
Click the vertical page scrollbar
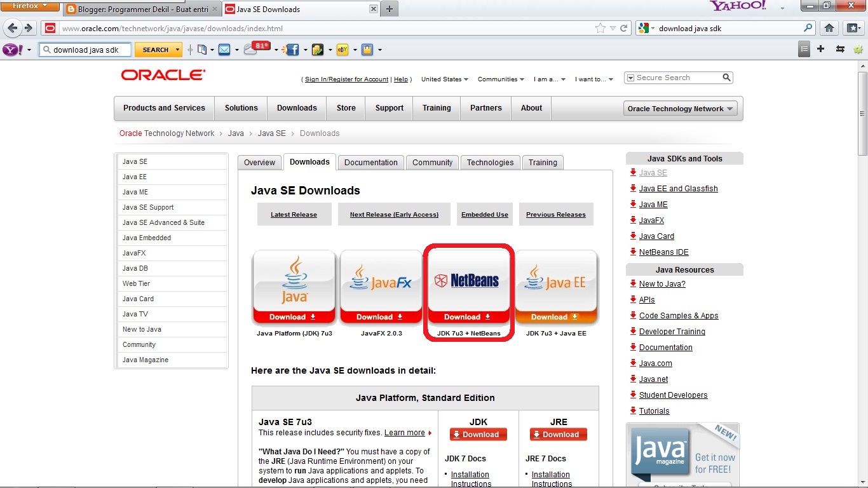[862, 273]
